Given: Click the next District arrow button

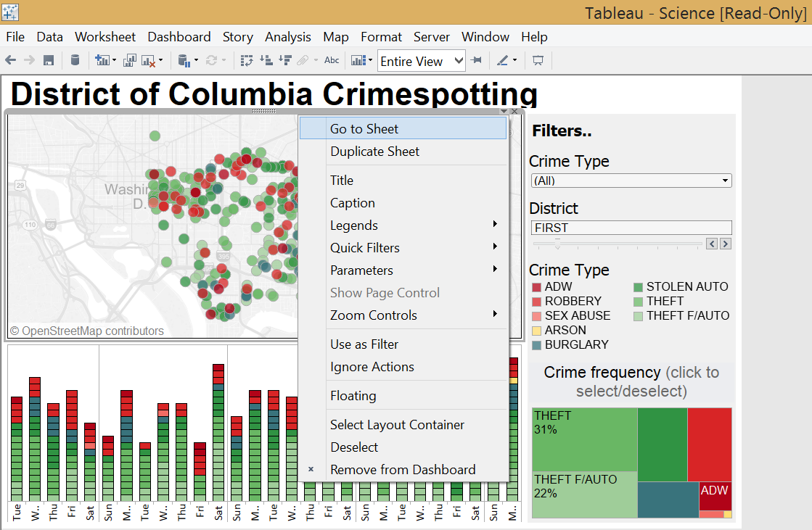Looking at the screenshot, I should pyautogui.click(x=726, y=244).
